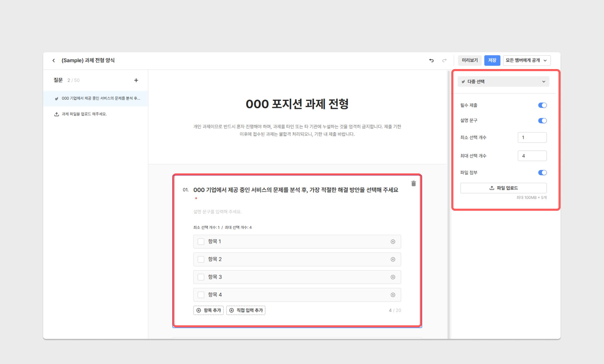Remove 항목 3 using its X icon
This screenshot has height=364, width=604.
[x=393, y=277]
